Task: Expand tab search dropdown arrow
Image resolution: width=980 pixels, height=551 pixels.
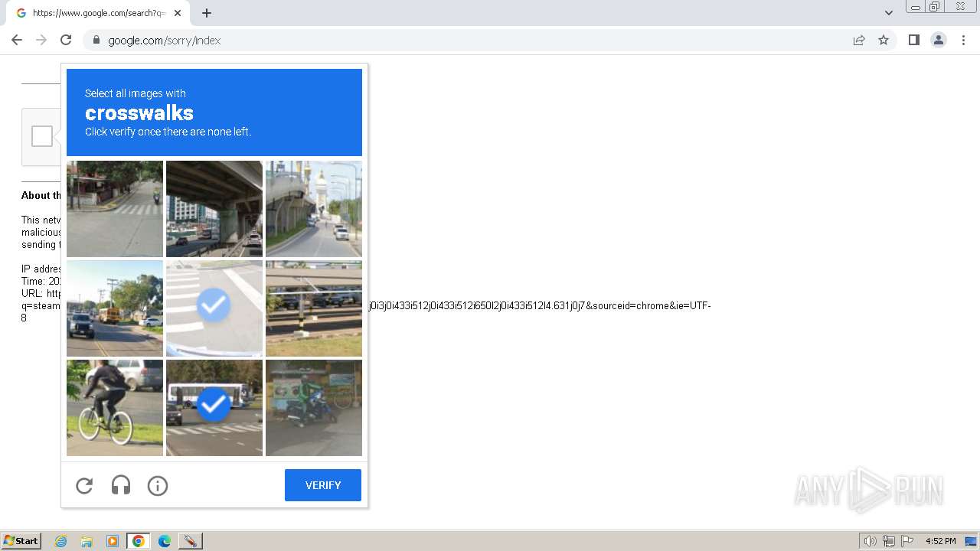Action: [888, 13]
